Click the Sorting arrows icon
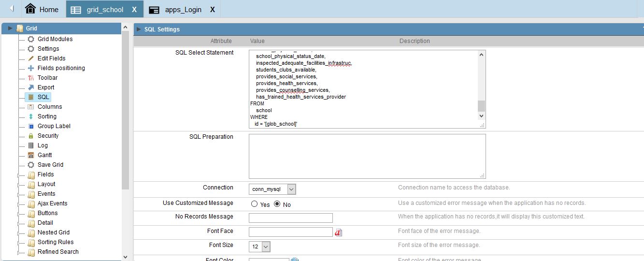This screenshot has width=644, height=261. [31, 116]
